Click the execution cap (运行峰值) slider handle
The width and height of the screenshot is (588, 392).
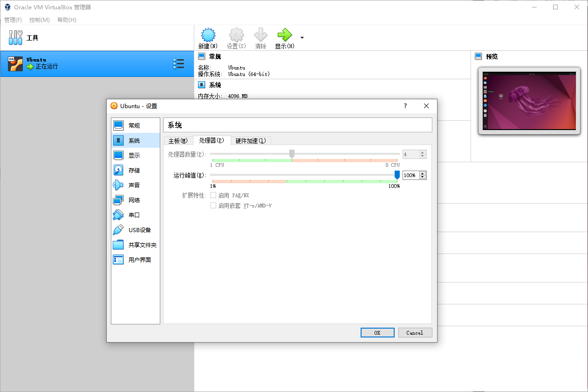coord(397,175)
